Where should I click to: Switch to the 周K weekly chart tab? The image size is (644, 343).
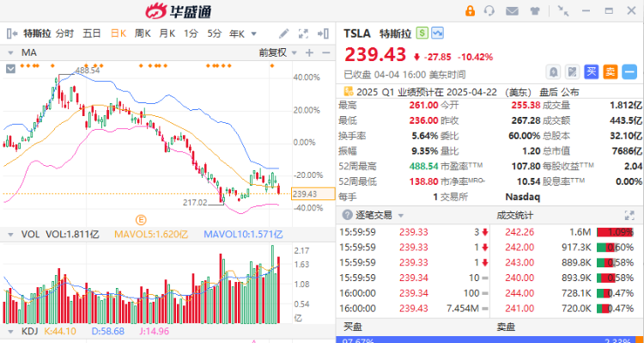point(142,34)
